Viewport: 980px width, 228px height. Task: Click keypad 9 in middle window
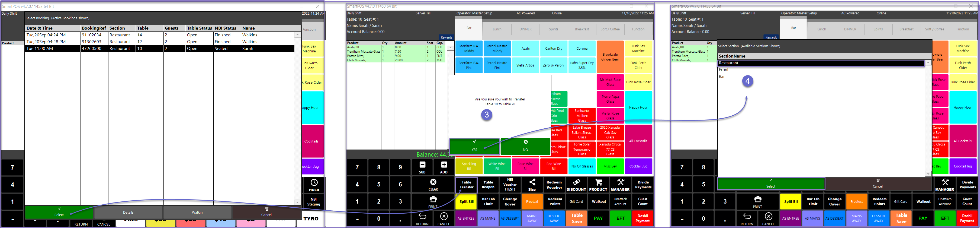click(400, 167)
